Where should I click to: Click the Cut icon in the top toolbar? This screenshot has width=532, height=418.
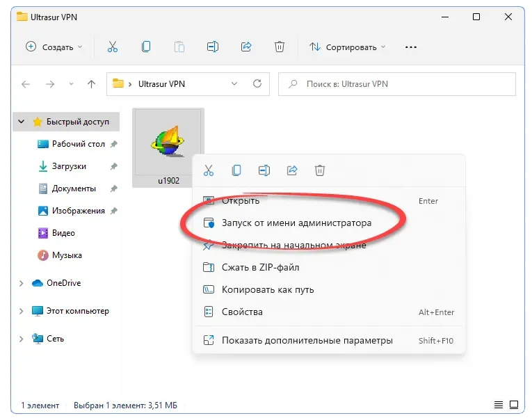click(112, 47)
